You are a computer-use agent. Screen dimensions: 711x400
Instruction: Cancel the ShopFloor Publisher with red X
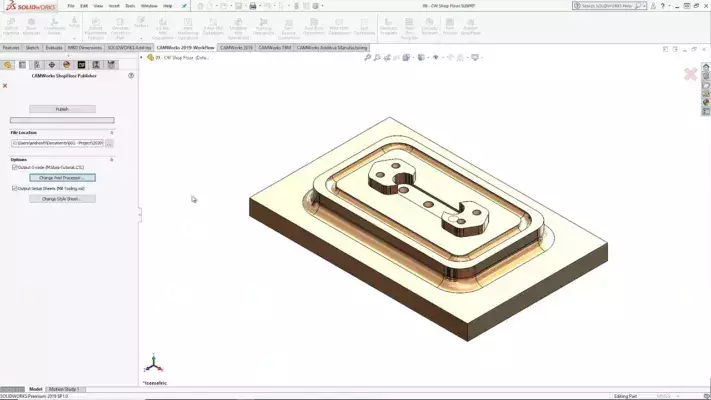(5, 86)
